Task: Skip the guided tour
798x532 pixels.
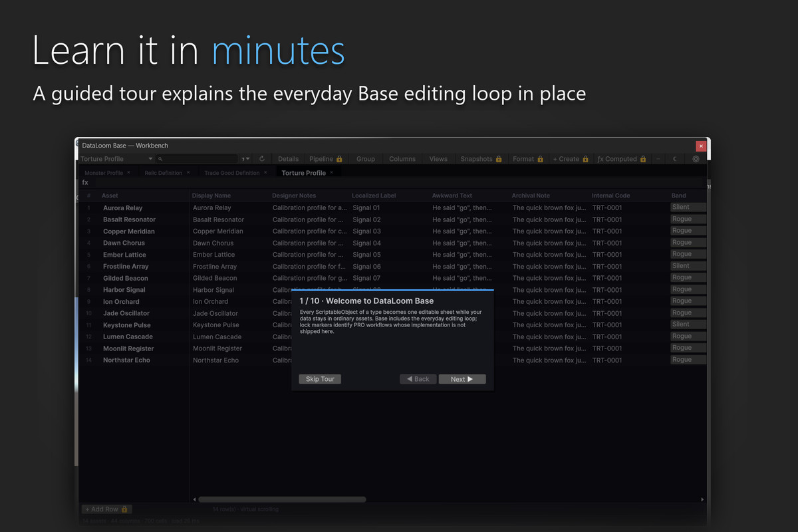Action: coord(320,379)
